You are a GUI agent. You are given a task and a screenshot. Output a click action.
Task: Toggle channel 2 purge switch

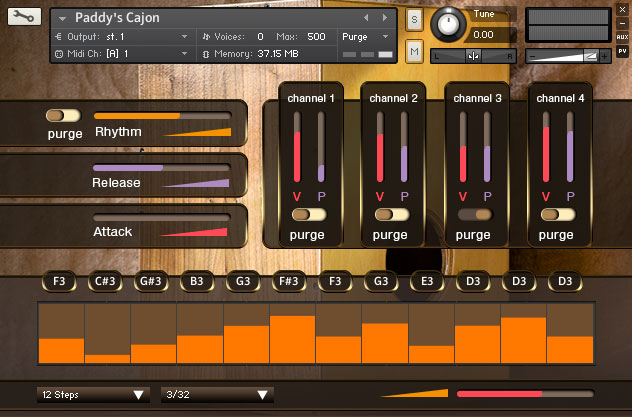[x=392, y=214]
